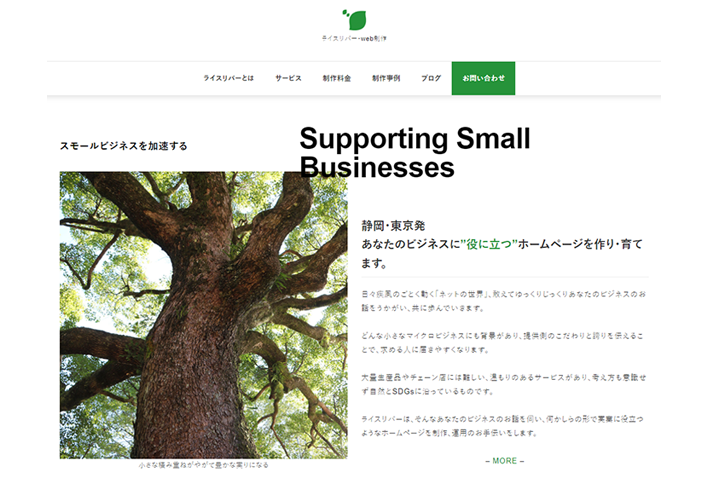
Task: Click the – MORE – link
Action: point(505,461)
